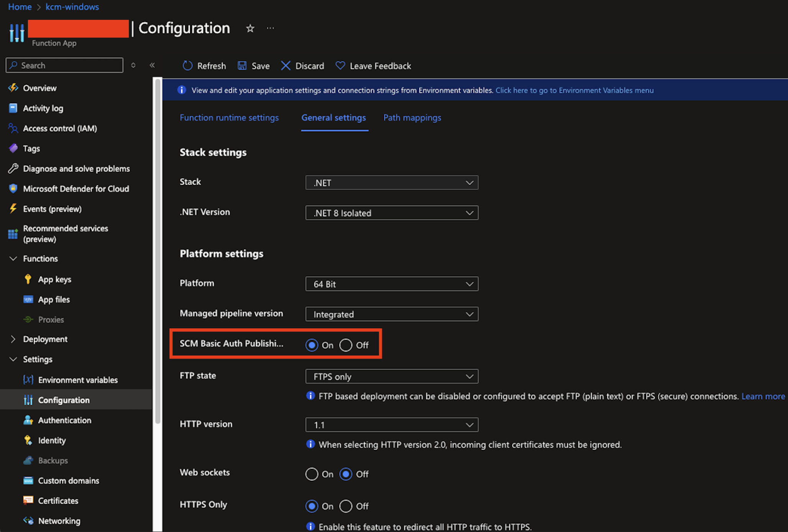Turn Web sockets On
This screenshot has height=532, width=788.
(312, 474)
